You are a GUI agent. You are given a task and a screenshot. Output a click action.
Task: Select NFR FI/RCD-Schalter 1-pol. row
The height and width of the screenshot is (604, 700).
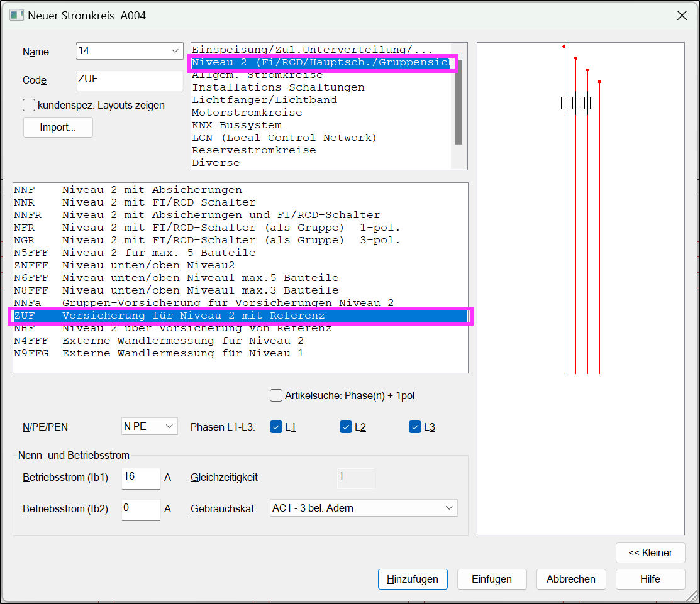coord(241,228)
